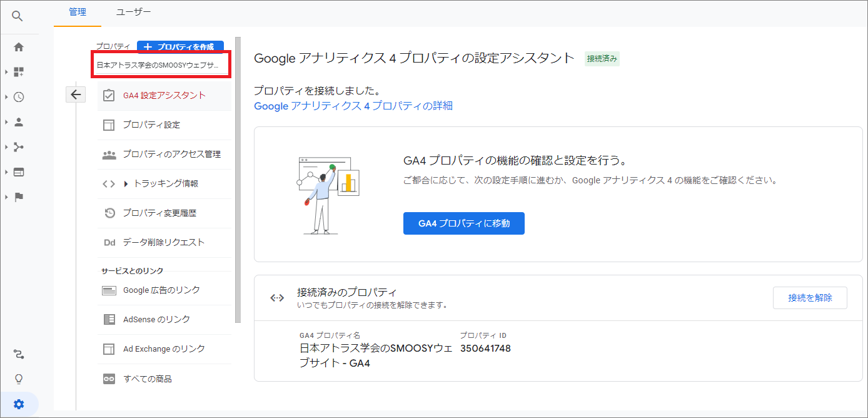Select プロパティ設定 menu item
The width and height of the screenshot is (868, 418).
(164, 125)
